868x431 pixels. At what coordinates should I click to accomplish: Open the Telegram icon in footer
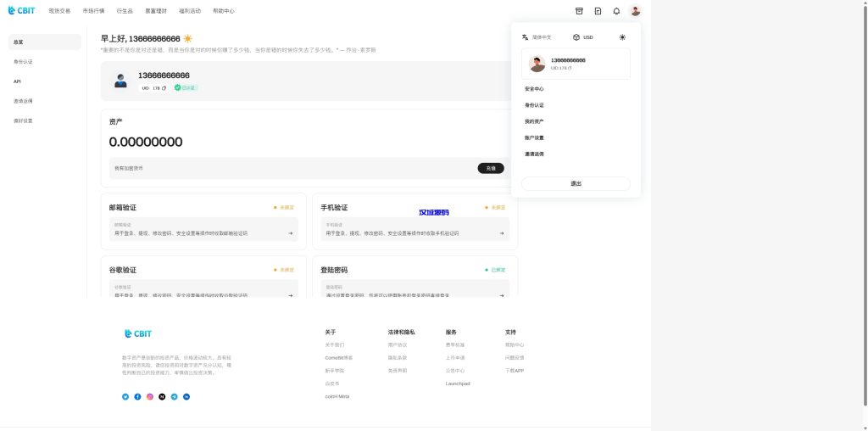(174, 397)
